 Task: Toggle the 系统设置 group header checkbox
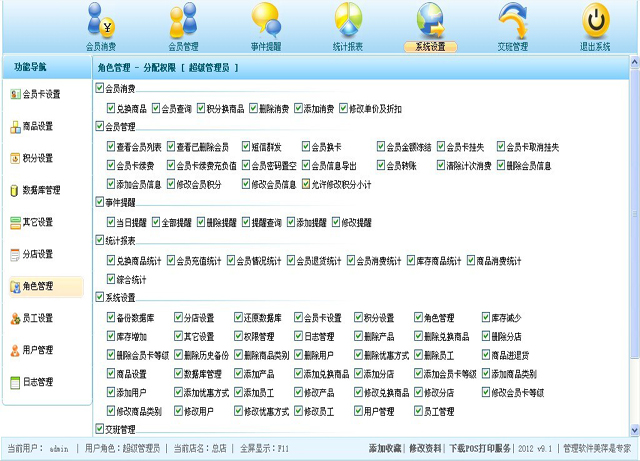(x=100, y=298)
